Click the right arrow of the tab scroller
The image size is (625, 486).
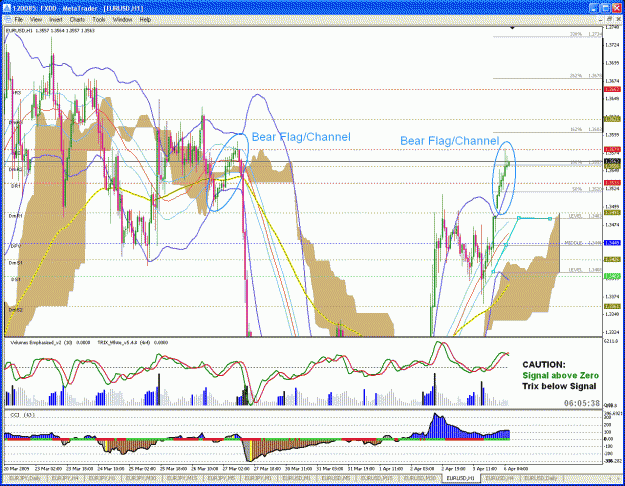pos(619,478)
